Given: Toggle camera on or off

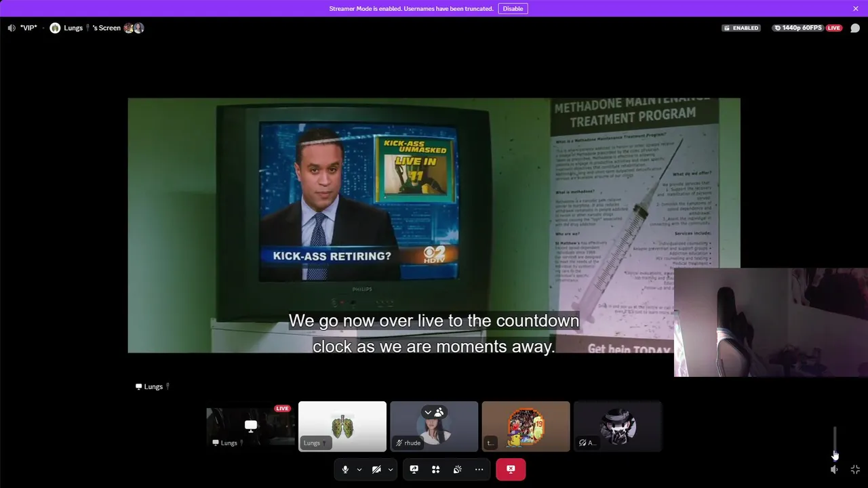Looking at the screenshot, I should point(376,469).
